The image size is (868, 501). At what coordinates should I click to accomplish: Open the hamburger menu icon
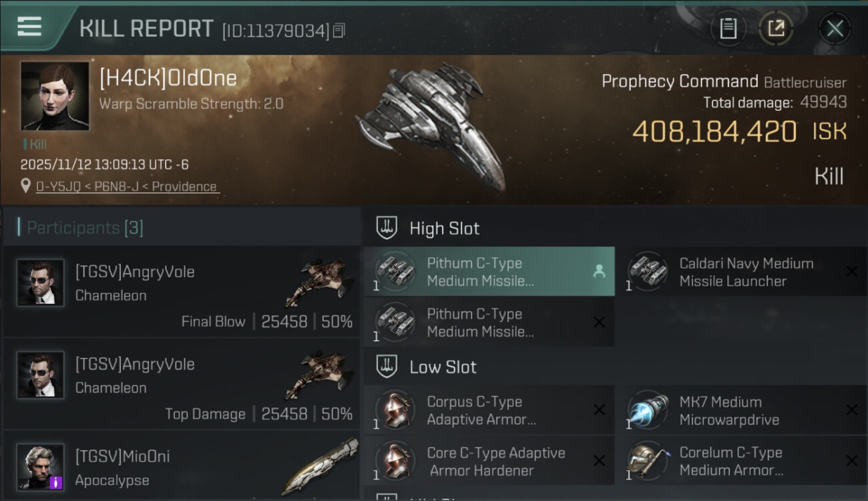(29, 27)
